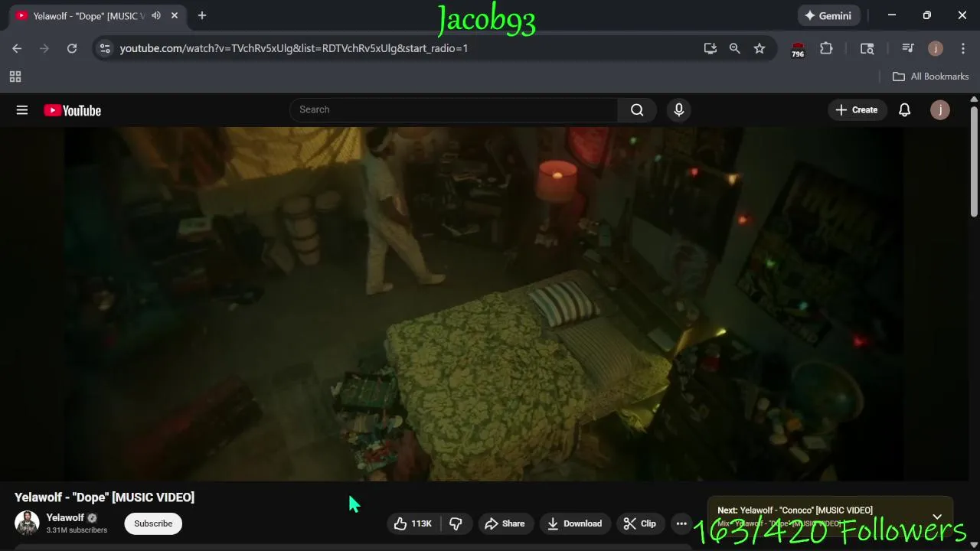Viewport: 980px width, 551px height.
Task: Open YouTube notifications bell
Action: (x=904, y=110)
